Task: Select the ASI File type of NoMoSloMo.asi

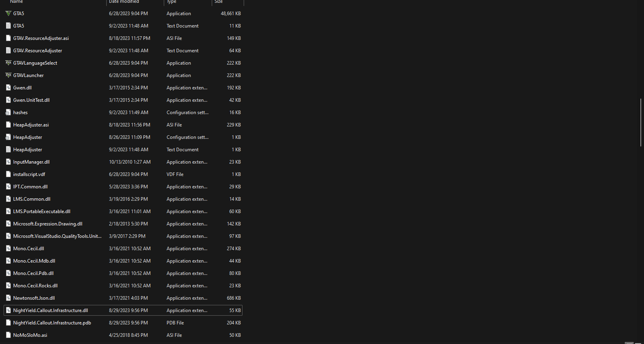Action: point(174,335)
